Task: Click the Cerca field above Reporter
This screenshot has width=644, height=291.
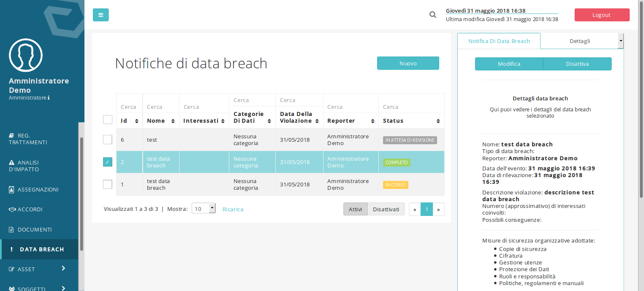Action: (351, 107)
